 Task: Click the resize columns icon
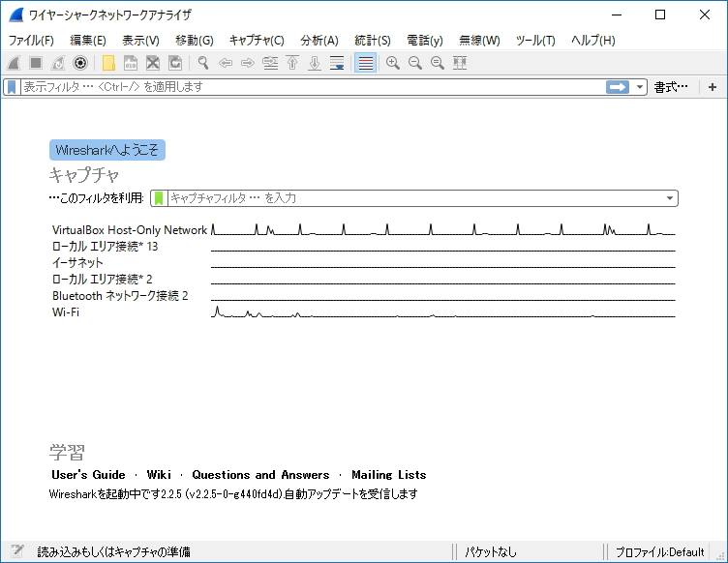click(460, 63)
